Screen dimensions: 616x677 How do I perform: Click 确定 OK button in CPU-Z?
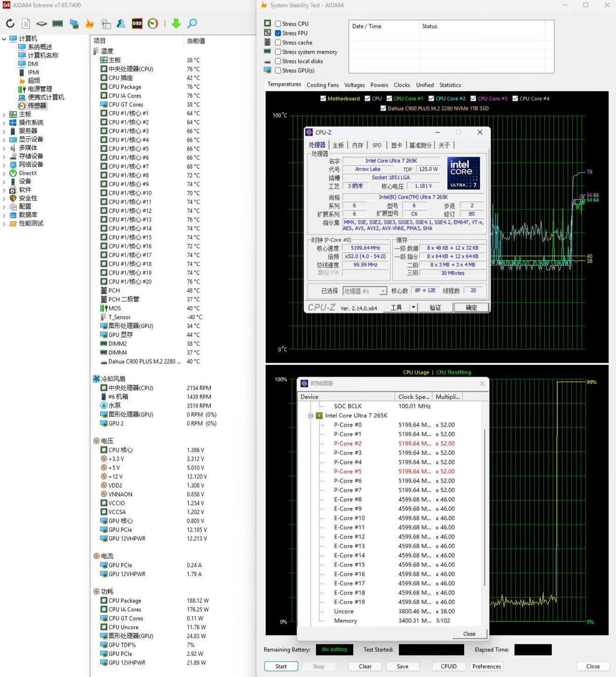pyautogui.click(x=472, y=307)
